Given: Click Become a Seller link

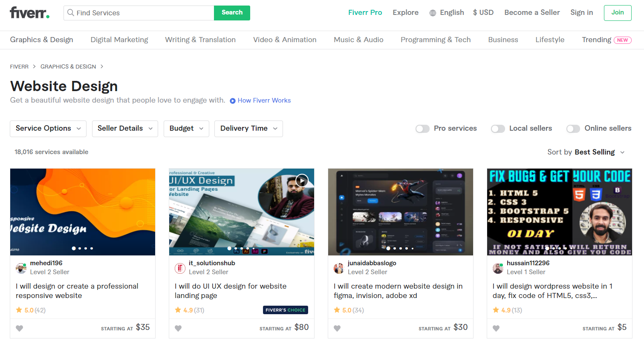Looking at the screenshot, I should coord(532,13).
